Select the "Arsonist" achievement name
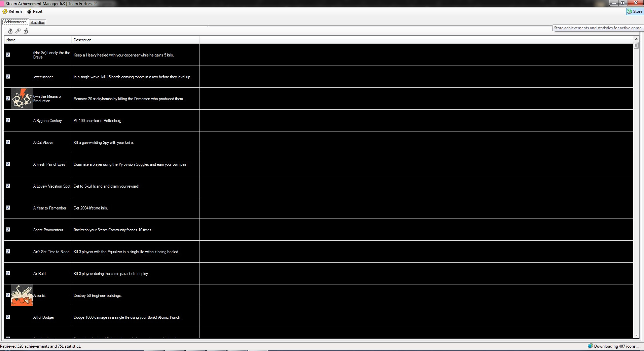 point(39,296)
